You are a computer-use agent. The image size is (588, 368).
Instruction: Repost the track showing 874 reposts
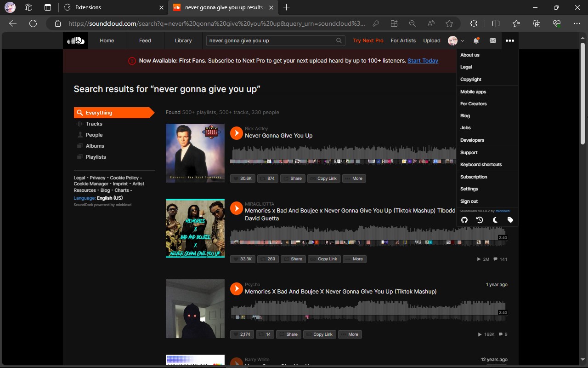click(x=268, y=178)
